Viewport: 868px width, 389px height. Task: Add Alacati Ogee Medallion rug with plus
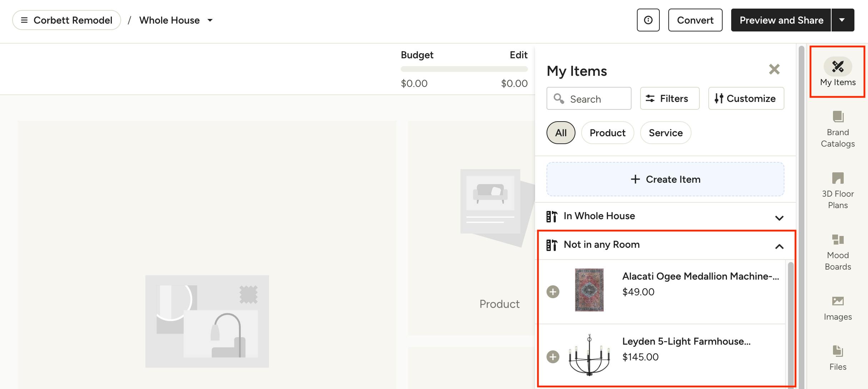pyautogui.click(x=553, y=292)
